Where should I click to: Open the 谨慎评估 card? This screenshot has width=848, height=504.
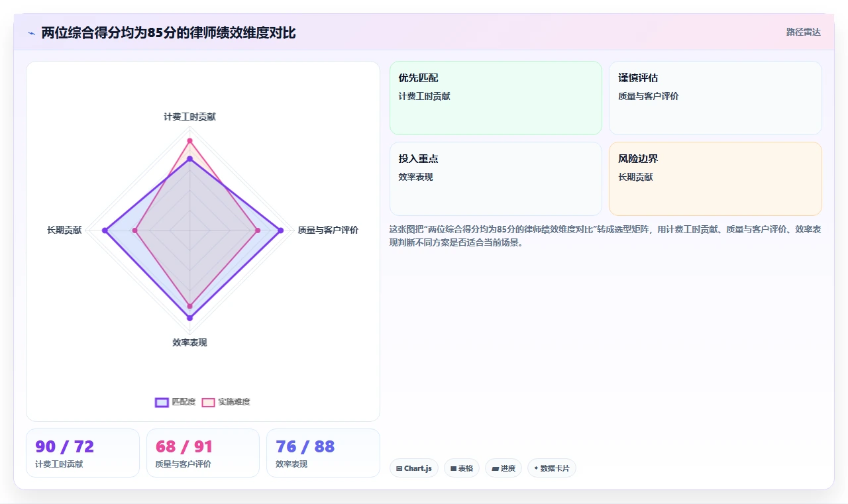(715, 98)
